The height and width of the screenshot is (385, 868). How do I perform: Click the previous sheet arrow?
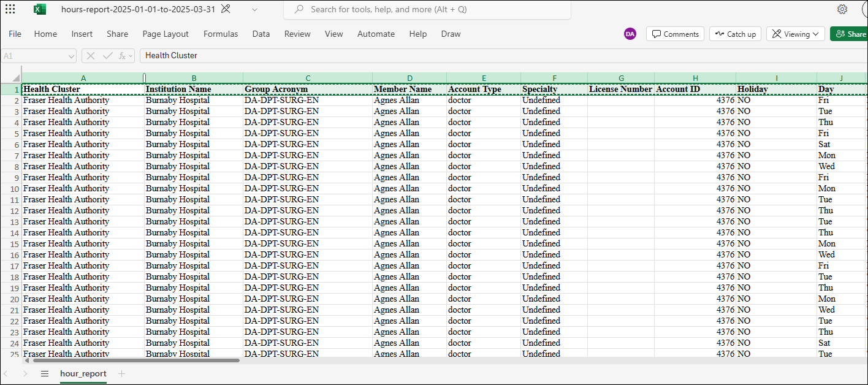tap(6, 373)
